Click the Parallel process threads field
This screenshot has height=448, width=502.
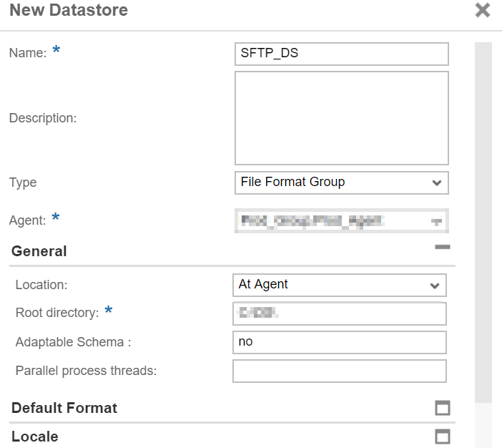click(x=339, y=371)
